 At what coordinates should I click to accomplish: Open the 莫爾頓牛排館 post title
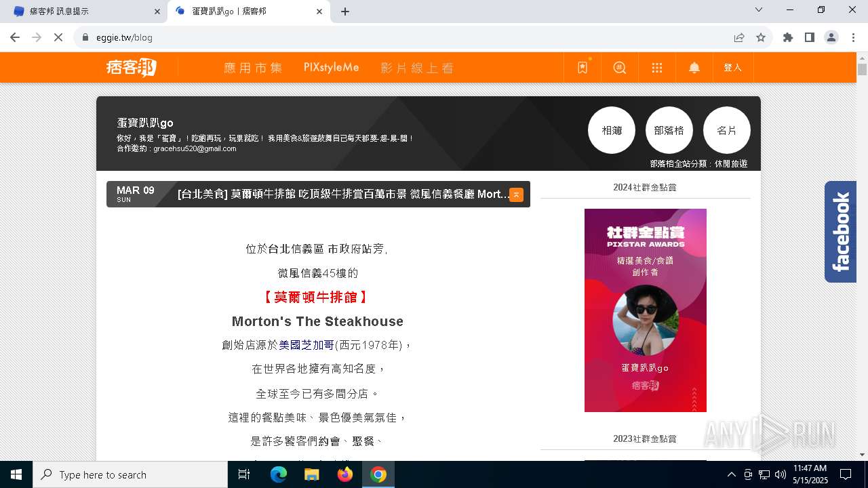pyautogui.click(x=343, y=195)
